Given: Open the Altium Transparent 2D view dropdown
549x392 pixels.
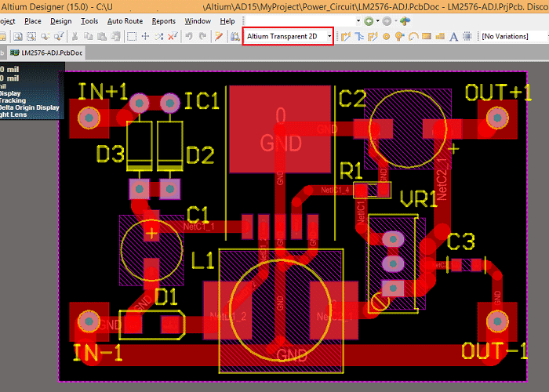Looking at the screenshot, I should (x=328, y=36).
